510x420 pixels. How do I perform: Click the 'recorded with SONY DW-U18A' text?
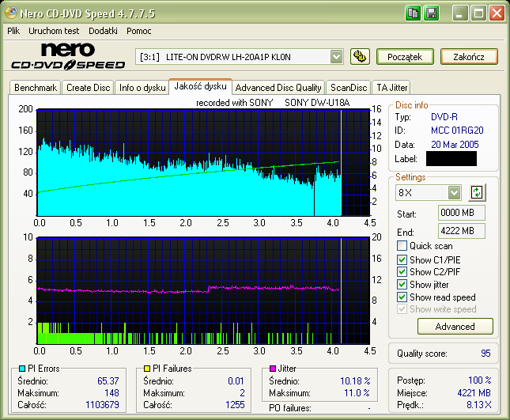pyautogui.click(x=273, y=103)
